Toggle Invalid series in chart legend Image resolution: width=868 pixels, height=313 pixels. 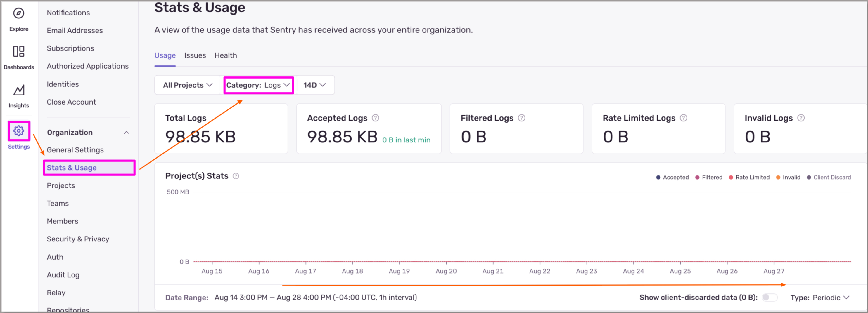point(788,177)
